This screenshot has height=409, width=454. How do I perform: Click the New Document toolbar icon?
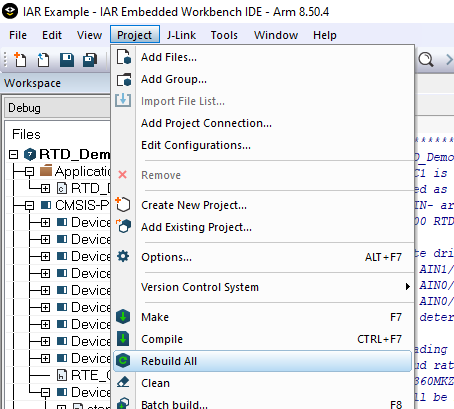pos(20,60)
